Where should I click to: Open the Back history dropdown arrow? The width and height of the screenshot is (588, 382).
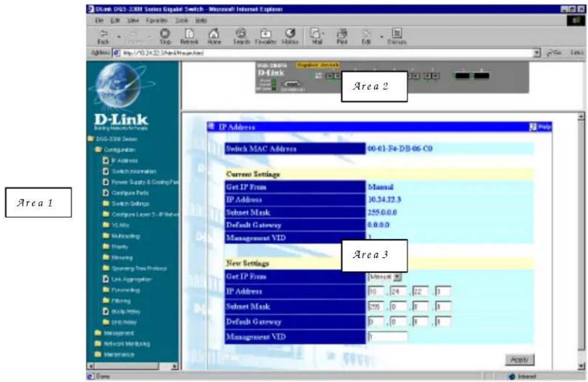(x=119, y=37)
